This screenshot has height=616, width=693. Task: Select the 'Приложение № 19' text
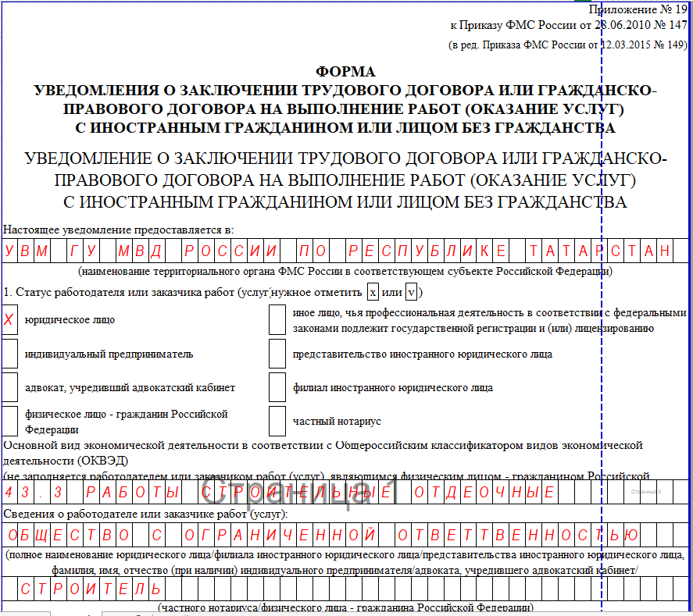pyautogui.click(x=638, y=9)
